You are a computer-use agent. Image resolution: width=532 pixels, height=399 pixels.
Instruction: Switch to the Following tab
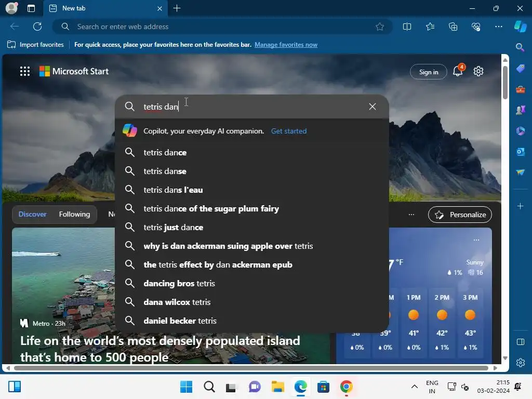pyautogui.click(x=74, y=214)
